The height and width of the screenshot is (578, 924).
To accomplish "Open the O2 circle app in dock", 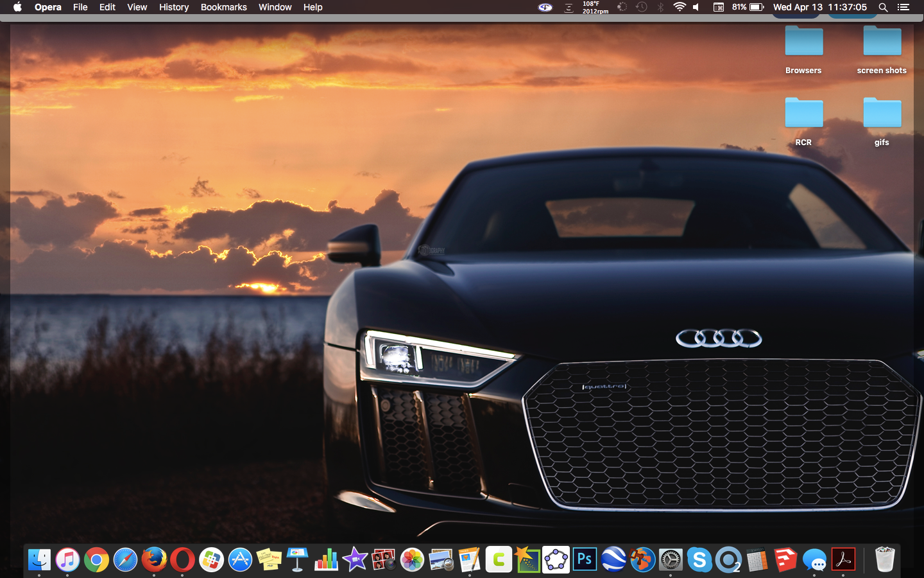I will (x=728, y=560).
